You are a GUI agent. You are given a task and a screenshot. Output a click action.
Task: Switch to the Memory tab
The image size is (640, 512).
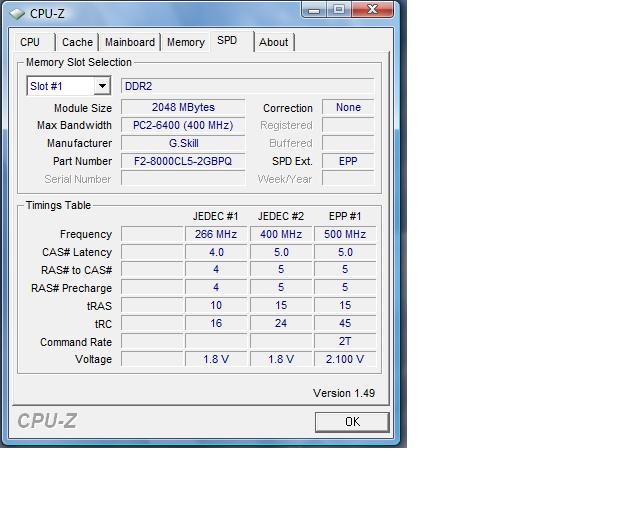click(x=186, y=42)
